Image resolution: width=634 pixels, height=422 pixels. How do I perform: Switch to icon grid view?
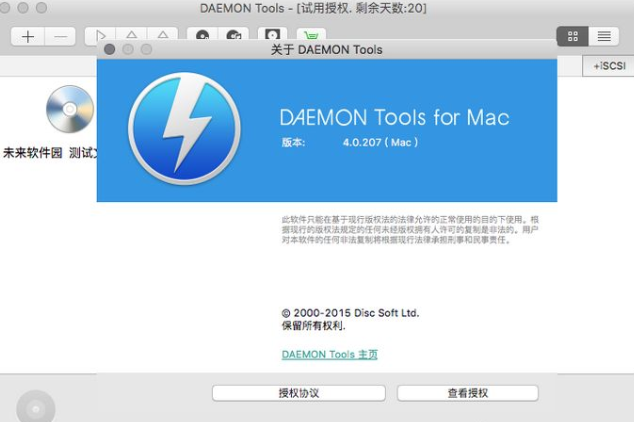coord(573,36)
